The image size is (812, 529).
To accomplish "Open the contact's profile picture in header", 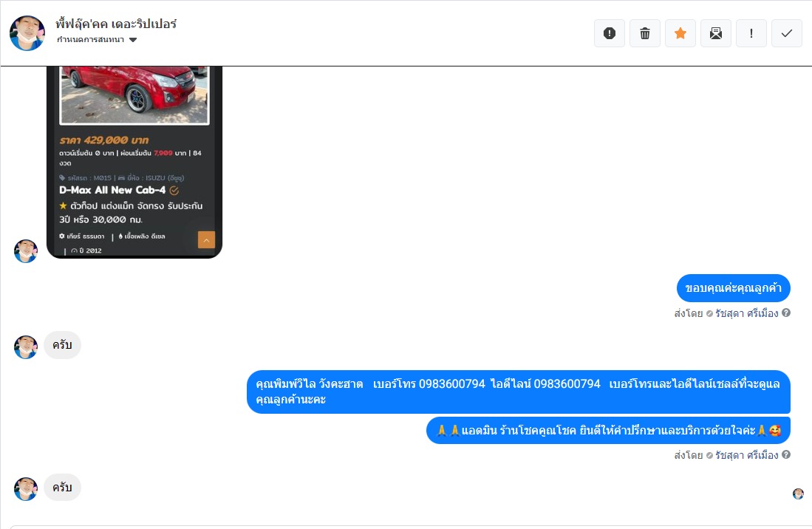I will pos(27,33).
